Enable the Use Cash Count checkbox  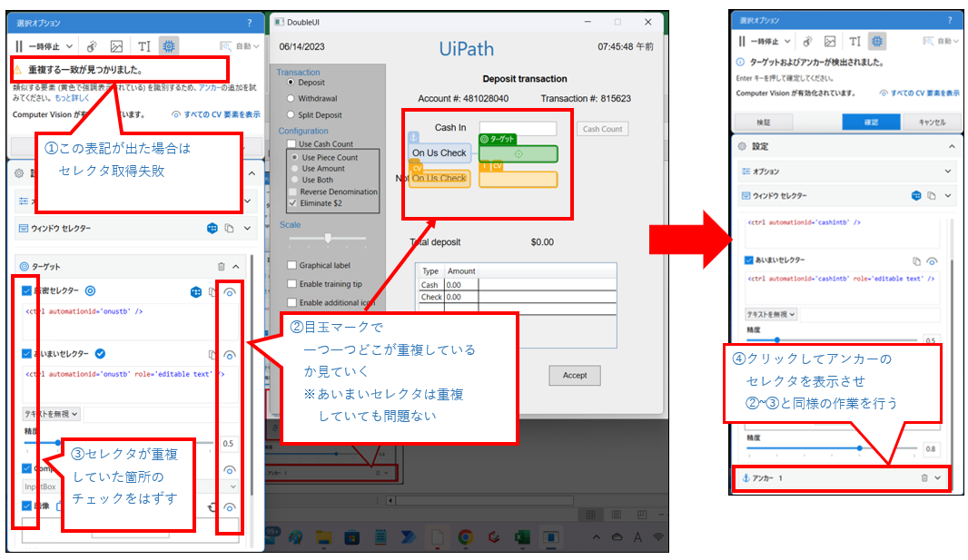[x=291, y=143]
